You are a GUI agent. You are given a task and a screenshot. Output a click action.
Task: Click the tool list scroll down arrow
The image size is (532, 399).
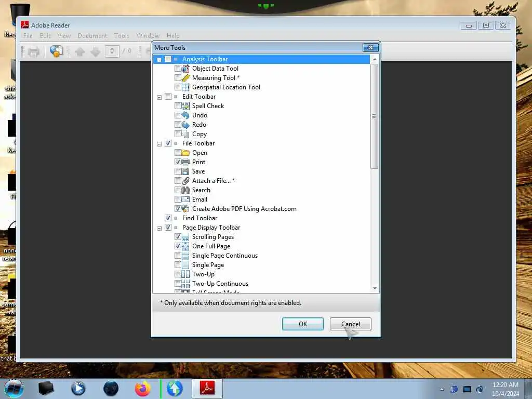375,288
